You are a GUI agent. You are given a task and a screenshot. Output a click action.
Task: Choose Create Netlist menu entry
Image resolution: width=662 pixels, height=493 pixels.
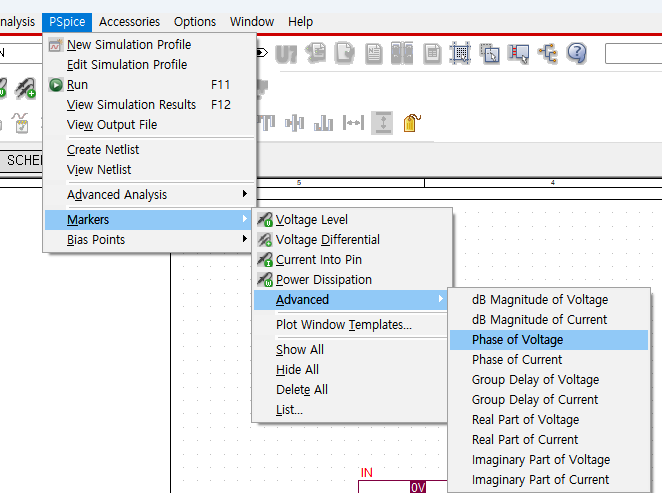tap(149, 150)
